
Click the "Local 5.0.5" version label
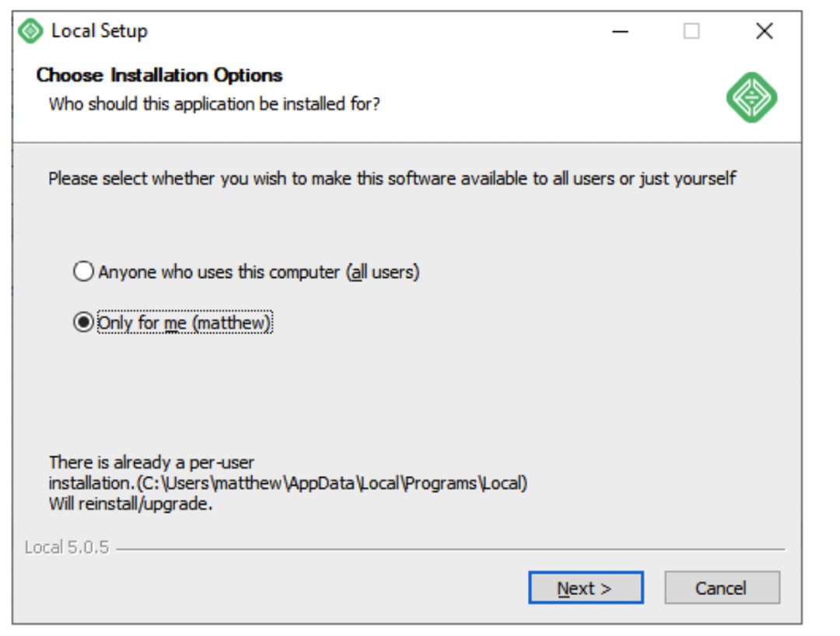point(67,547)
